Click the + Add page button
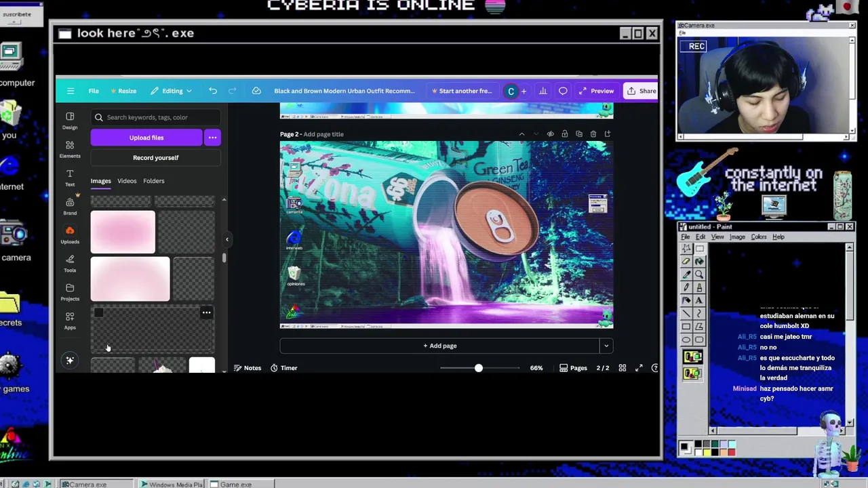This screenshot has height=488, width=868. tap(440, 346)
